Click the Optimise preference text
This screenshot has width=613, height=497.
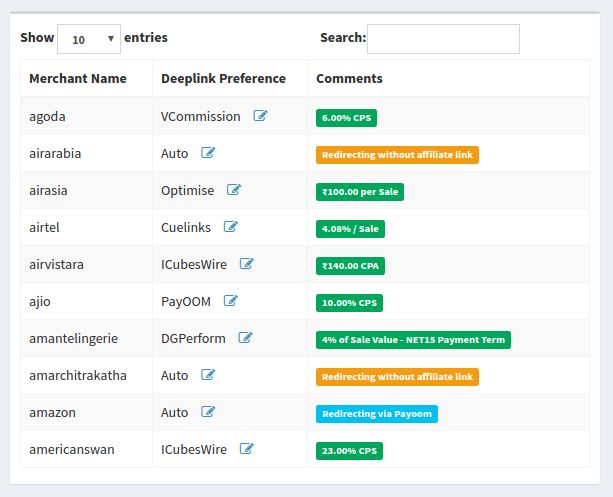click(x=188, y=190)
